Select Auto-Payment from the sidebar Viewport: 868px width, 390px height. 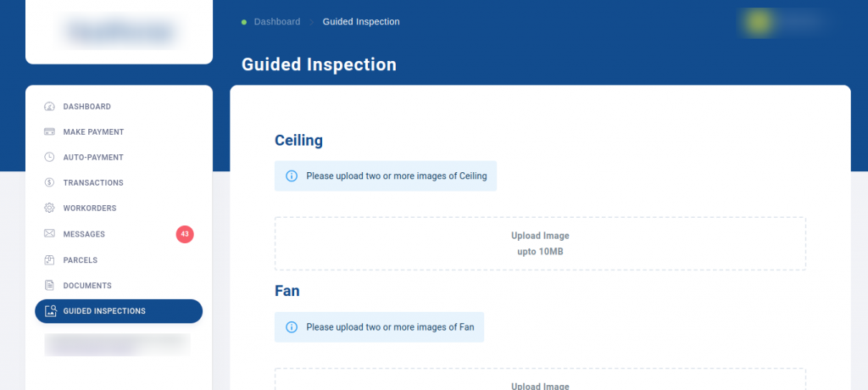click(93, 158)
